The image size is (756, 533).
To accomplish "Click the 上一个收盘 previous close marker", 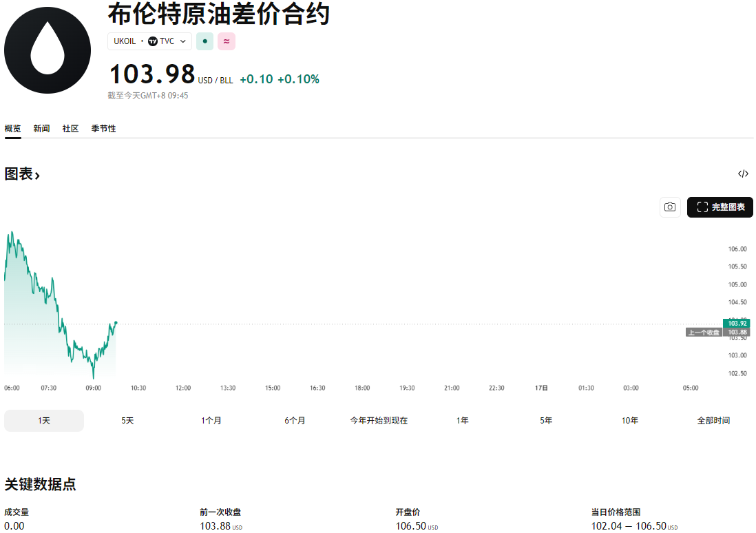I will tap(704, 333).
